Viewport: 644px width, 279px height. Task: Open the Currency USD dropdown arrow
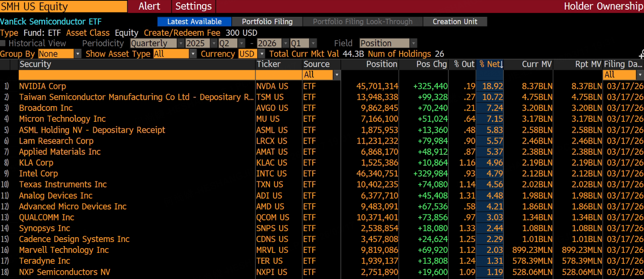(x=262, y=54)
